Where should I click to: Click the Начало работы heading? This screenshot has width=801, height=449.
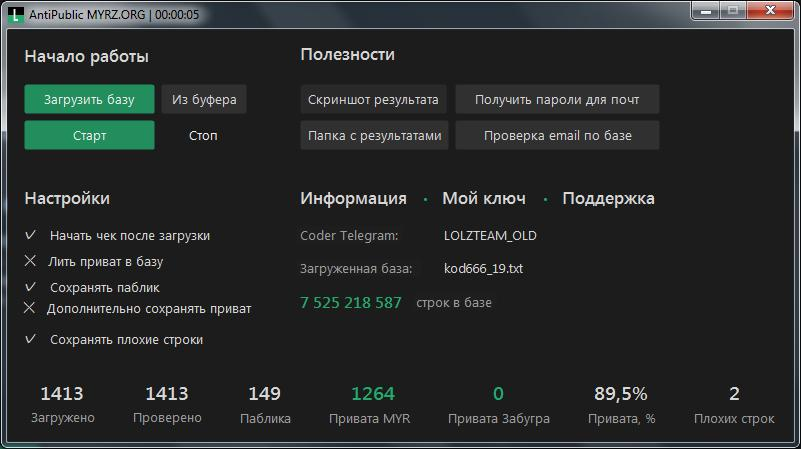[x=86, y=56]
